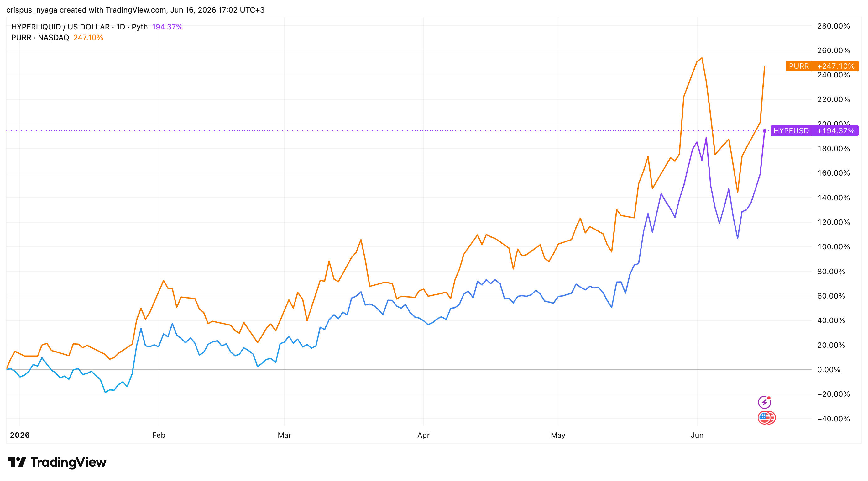Click the TradingView logo icon

[17, 462]
